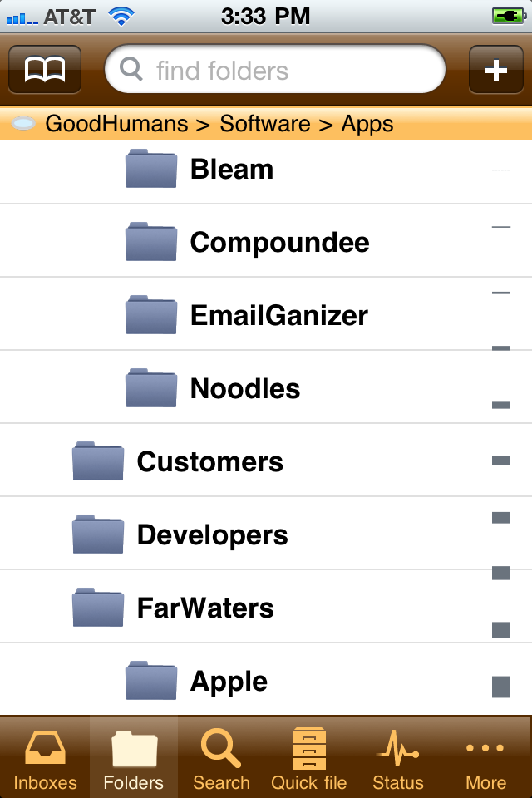
Task: Select the Apple folder
Action: [x=229, y=681]
